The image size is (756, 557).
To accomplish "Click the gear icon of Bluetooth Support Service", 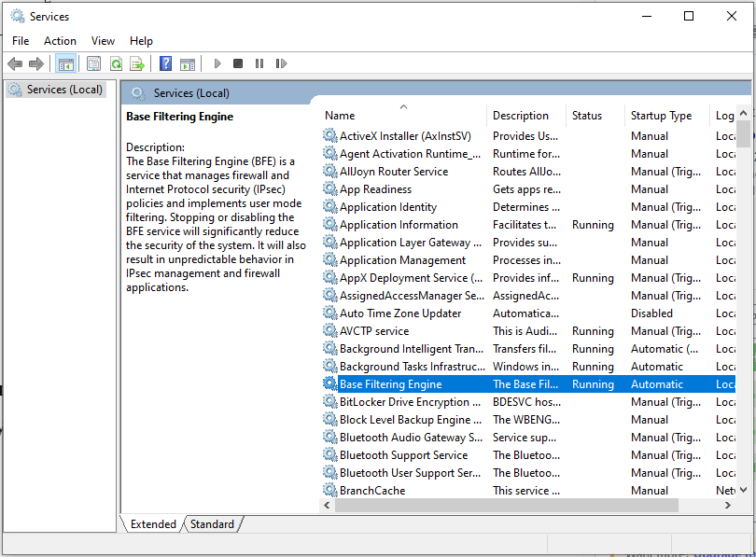I will [329, 455].
